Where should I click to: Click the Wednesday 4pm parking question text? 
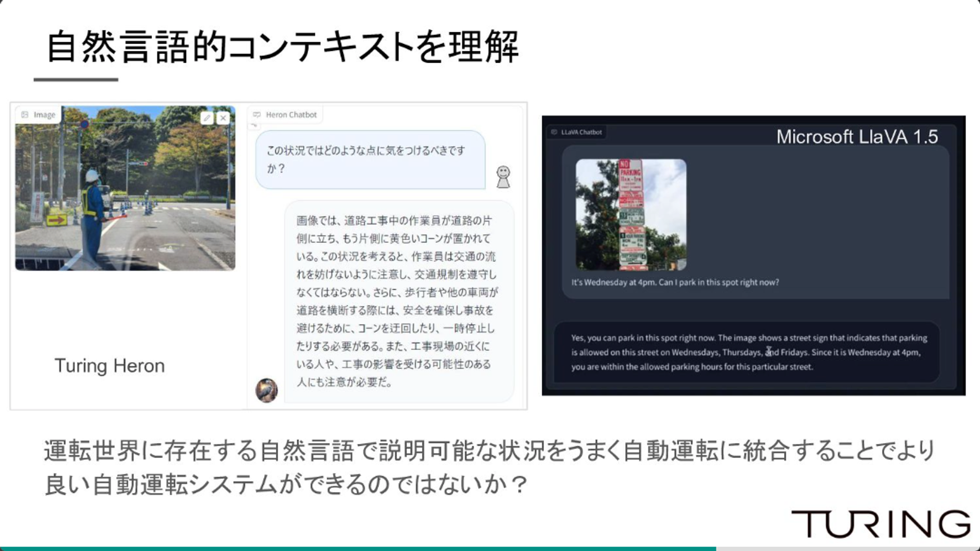pyautogui.click(x=675, y=282)
